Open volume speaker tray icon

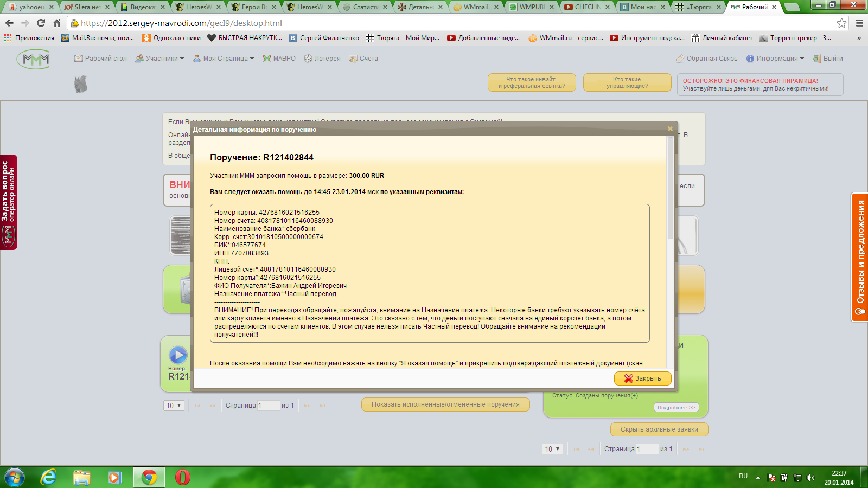pyautogui.click(x=810, y=478)
